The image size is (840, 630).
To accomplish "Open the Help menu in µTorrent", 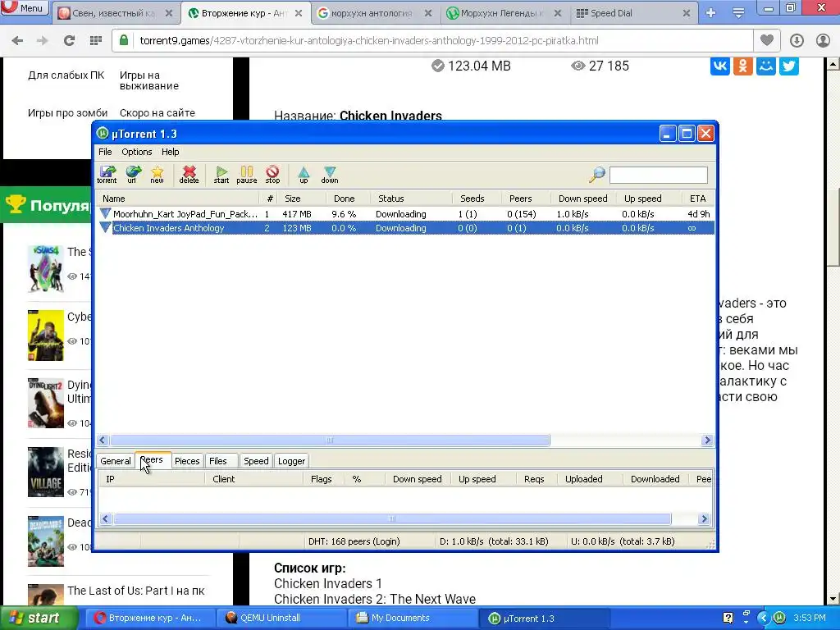I will coord(171,152).
